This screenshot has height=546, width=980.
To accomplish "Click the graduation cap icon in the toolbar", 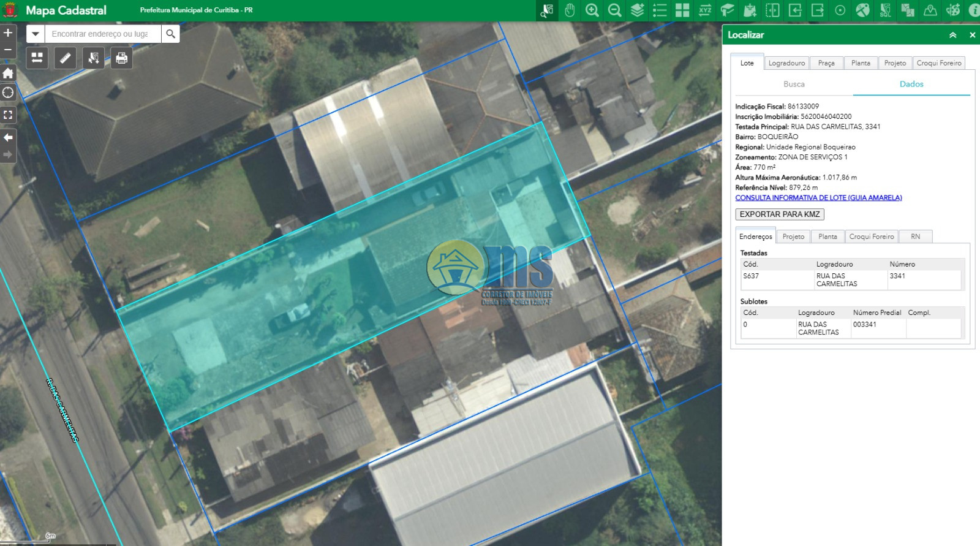I will click(728, 10).
